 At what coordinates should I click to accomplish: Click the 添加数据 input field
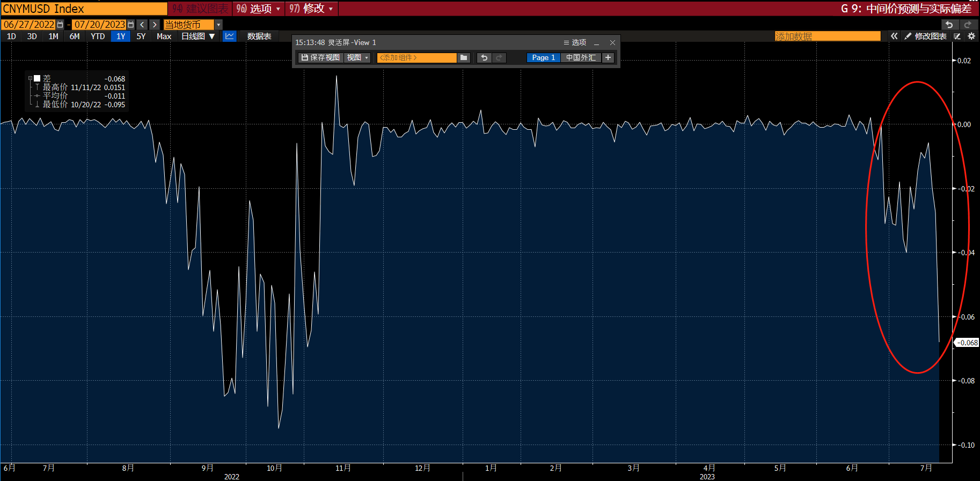[827, 36]
